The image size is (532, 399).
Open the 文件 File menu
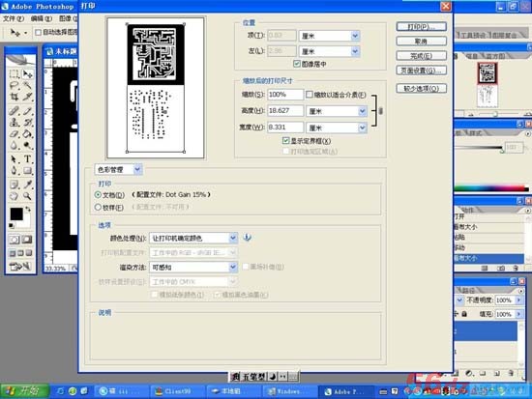point(14,18)
